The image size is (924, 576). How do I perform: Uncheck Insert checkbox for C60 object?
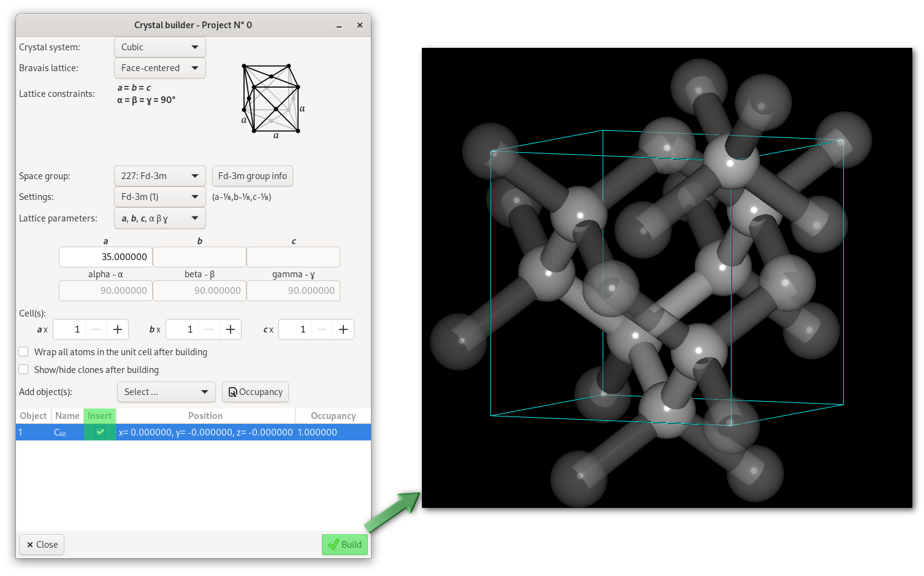100,432
